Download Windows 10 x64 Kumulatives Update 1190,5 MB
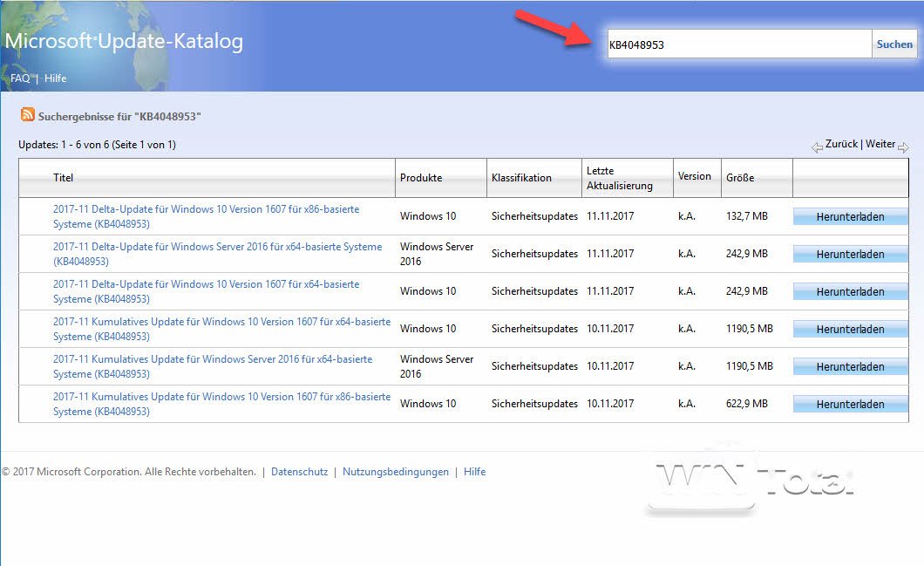The width and height of the screenshot is (924, 566). [x=850, y=329]
